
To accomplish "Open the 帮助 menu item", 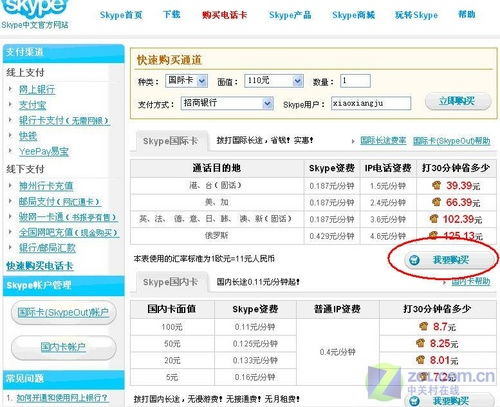I will pyautogui.click(x=467, y=15).
